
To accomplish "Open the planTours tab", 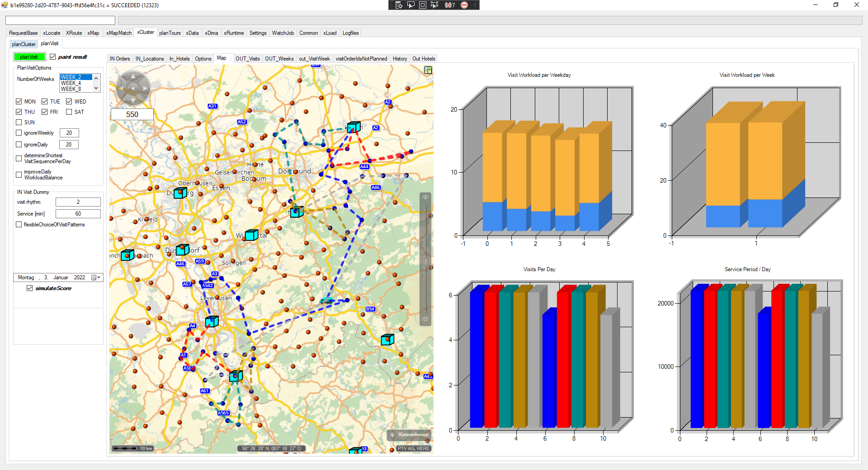I will (170, 33).
